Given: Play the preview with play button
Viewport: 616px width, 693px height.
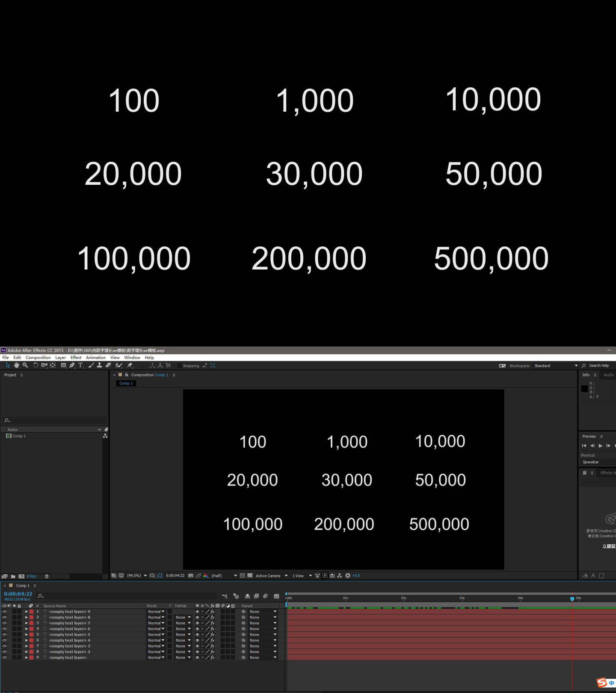Looking at the screenshot, I should click(x=601, y=446).
